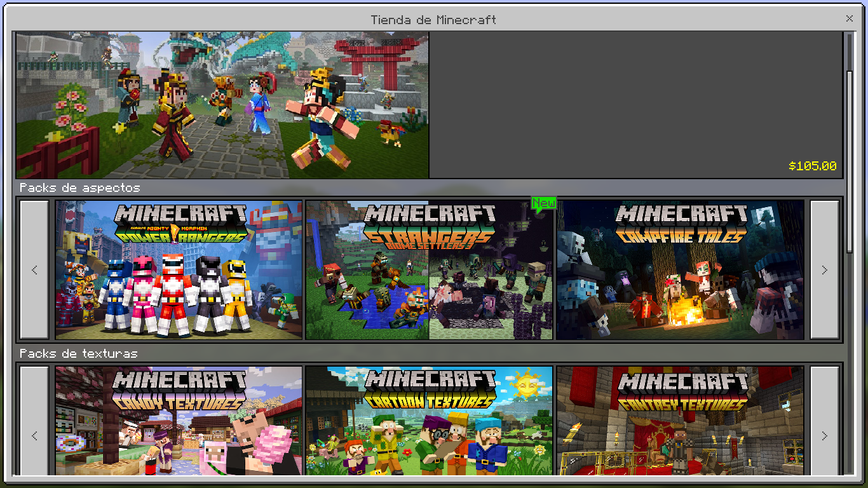This screenshot has width=868, height=488.
Task: View the Fantasy Textures pack
Action: click(x=680, y=421)
